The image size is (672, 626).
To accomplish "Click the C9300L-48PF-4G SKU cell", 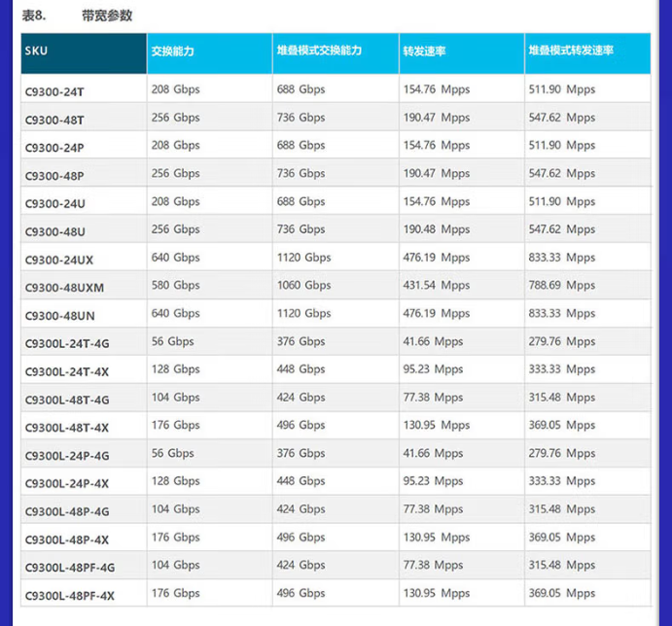I will point(70,568).
